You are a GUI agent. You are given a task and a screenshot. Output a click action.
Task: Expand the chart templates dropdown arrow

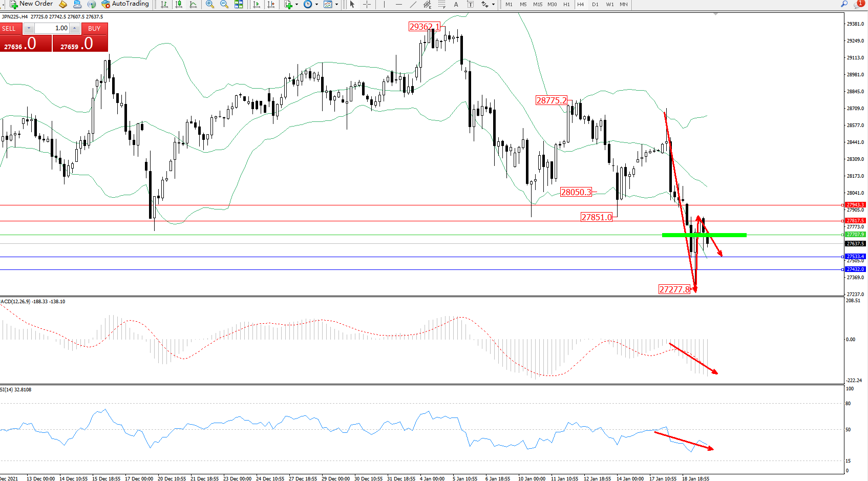(336, 5)
